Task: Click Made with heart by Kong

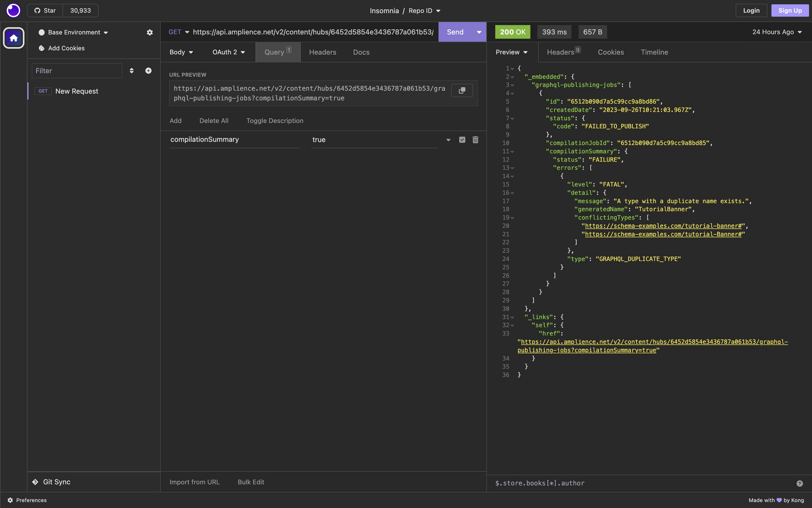Action: pos(776,500)
